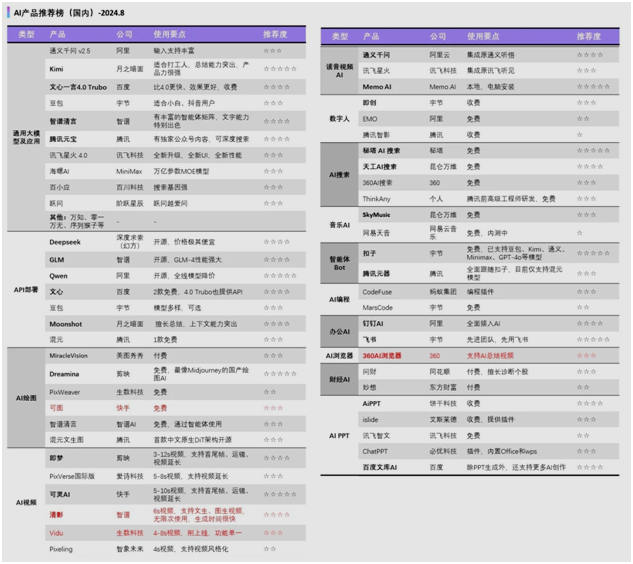The image size is (633, 564).
Task: Click the '蚂蚁集团' company cell
Action: coord(443,292)
